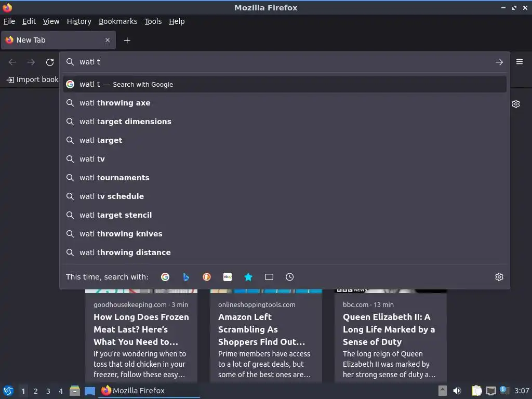Open the Firefox hamburger application menu
Viewport: 532px width, 399px height.
pyautogui.click(x=520, y=62)
